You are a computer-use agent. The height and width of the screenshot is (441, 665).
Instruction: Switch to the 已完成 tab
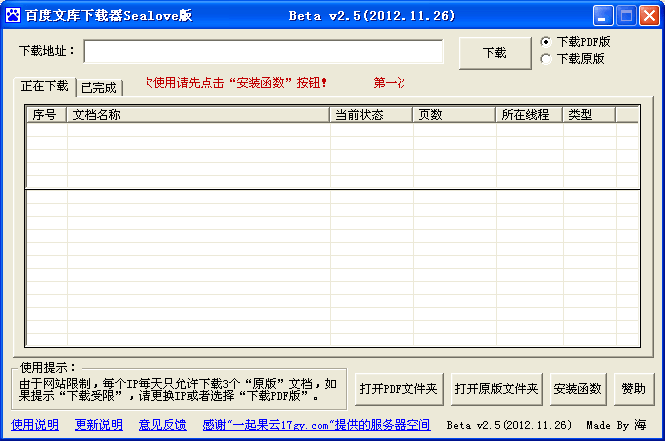click(99, 87)
